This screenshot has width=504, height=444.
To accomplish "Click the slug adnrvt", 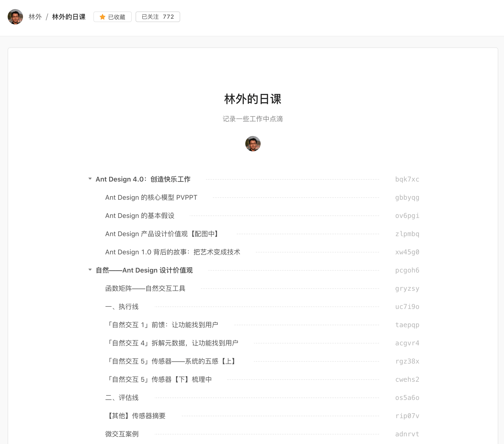I will point(407,434).
